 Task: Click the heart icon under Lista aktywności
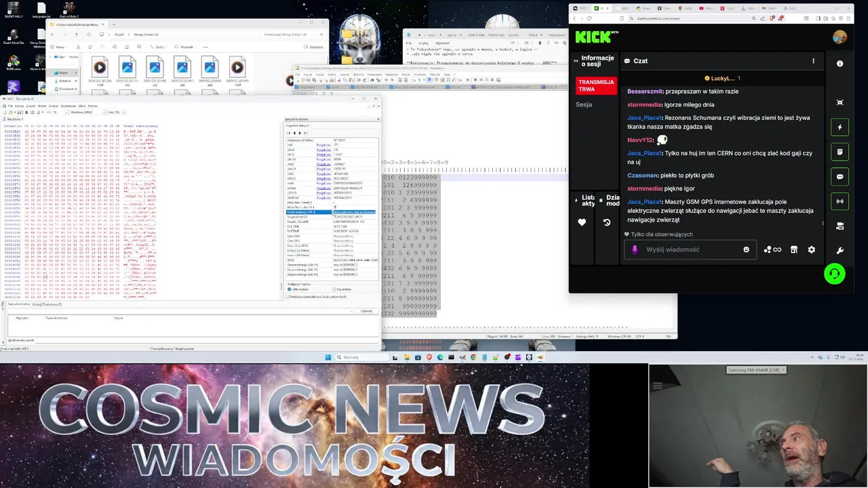(x=582, y=222)
